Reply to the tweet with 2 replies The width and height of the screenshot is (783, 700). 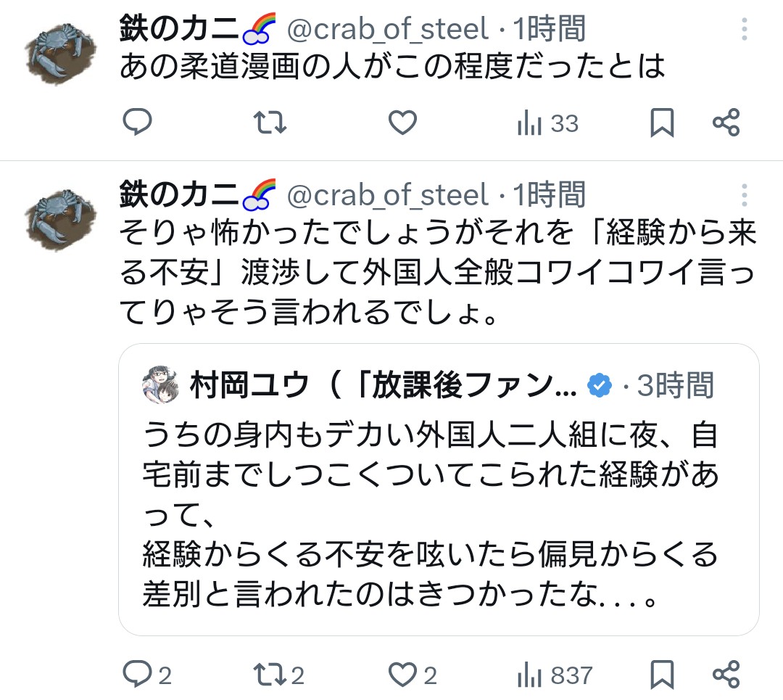(x=138, y=675)
